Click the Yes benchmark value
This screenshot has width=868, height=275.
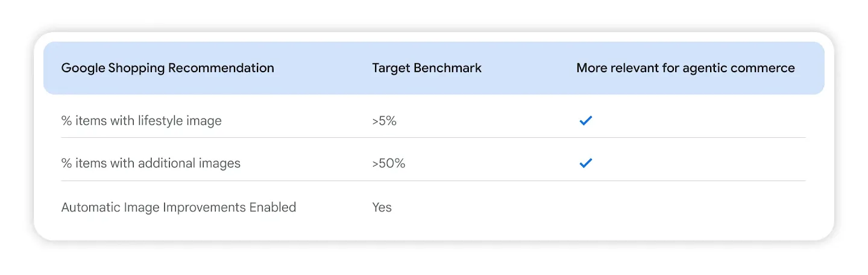pos(382,208)
